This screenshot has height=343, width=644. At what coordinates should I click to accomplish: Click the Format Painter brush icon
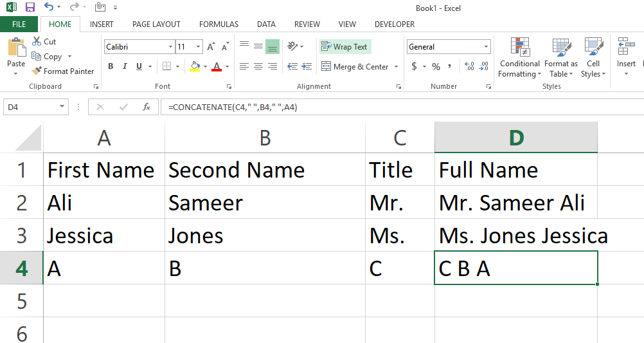[x=37, y=71]
